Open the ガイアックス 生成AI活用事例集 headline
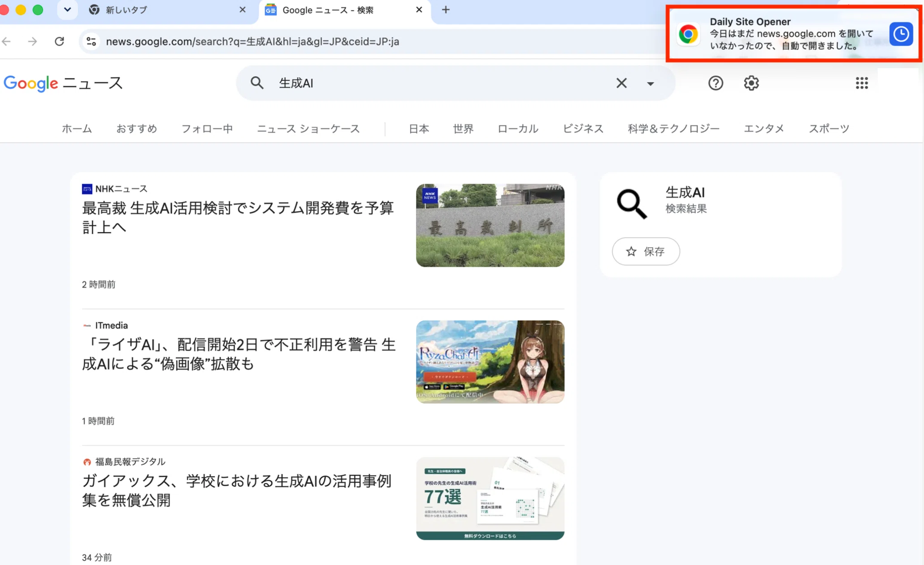924x565 pixels. (237, 491)
